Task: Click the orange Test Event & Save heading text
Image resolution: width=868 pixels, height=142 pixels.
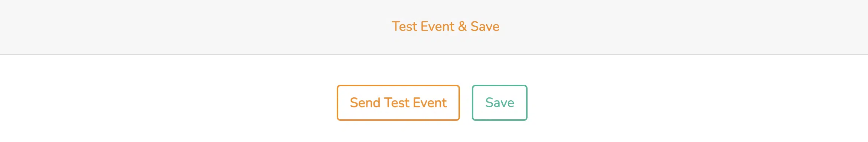Action: pos(445,26)
